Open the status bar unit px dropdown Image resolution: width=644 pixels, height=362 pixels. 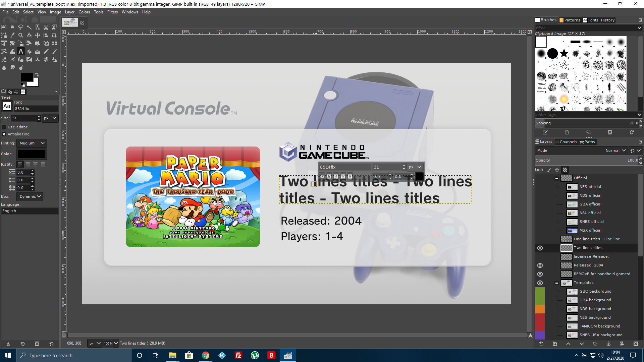tap(95, 343)
